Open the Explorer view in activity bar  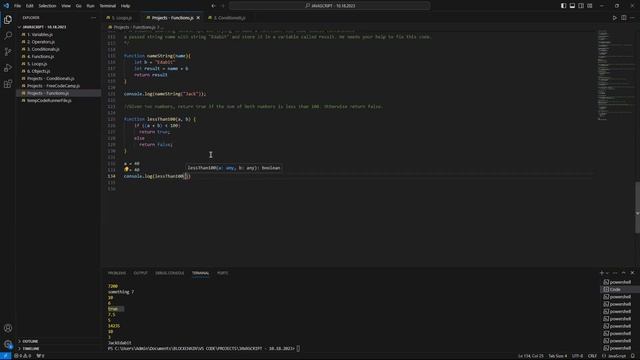8,20
